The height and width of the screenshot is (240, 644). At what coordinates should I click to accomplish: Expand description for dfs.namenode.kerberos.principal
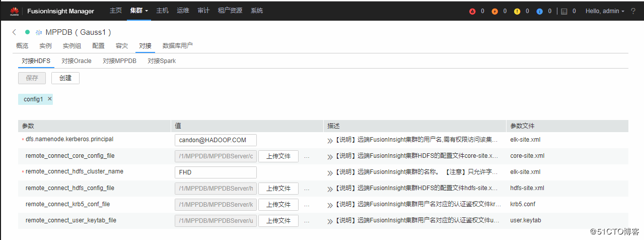(x=330, y=140)
